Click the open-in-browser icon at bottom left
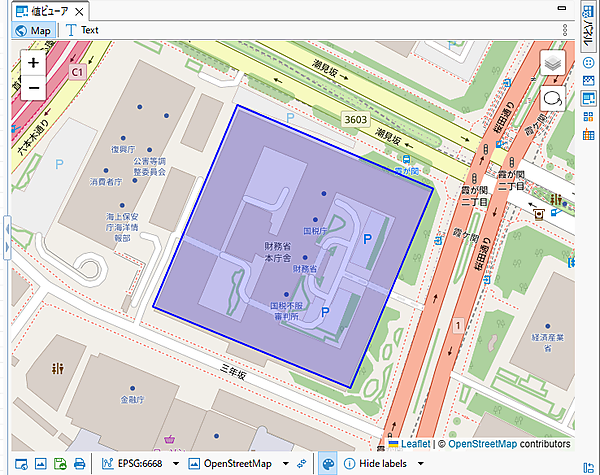The image size is (600, 475). [x=20, y=464]
